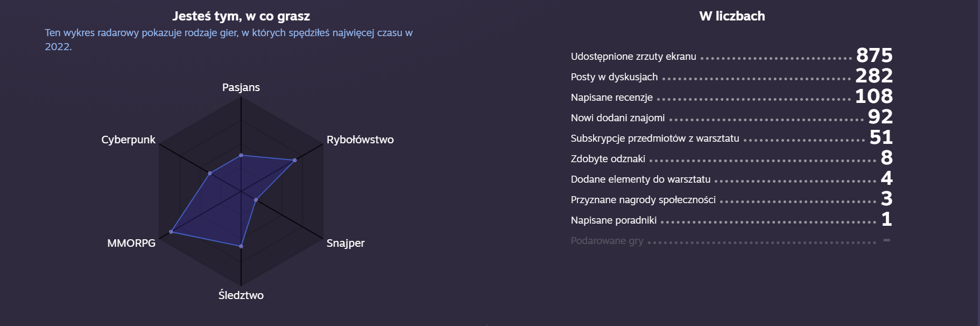The width and height of the screenshot is (980, 326).
Task: Click the data point on the MMORPG axis
Action: pos(171,232)
